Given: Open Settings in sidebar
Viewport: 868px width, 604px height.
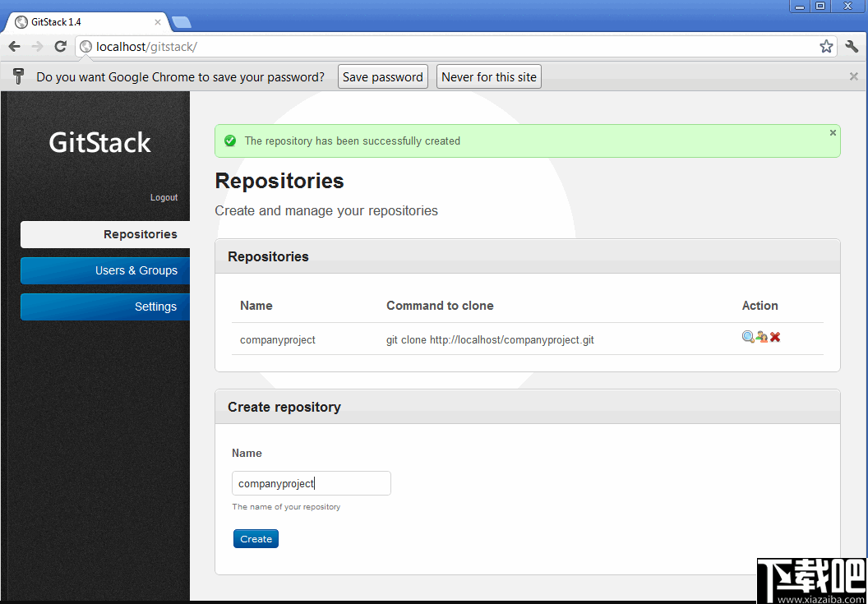Looking at the screenshot, I should point(105,307).
